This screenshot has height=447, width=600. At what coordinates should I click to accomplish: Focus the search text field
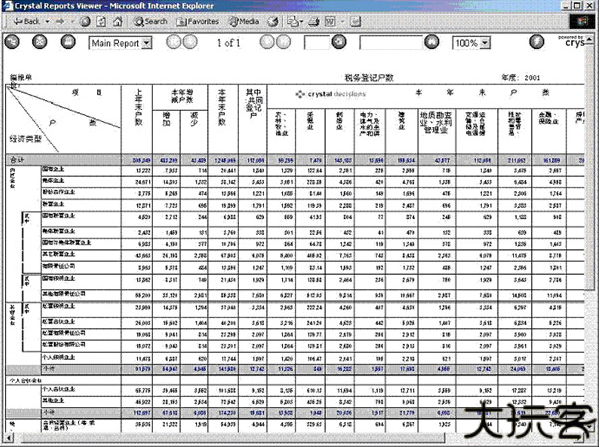pyautogui.click(x=391, y=42)
